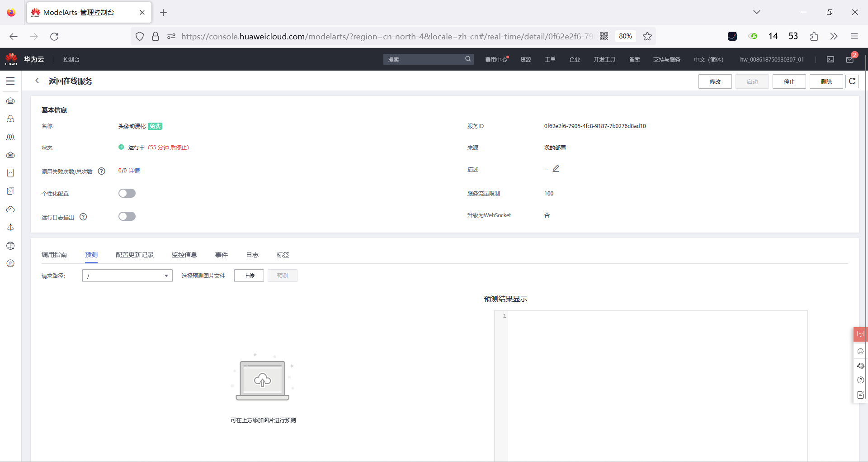Open the hamburger navigation menu in console
The height and width of the screenshot is (462, 868).
(10, 81)
